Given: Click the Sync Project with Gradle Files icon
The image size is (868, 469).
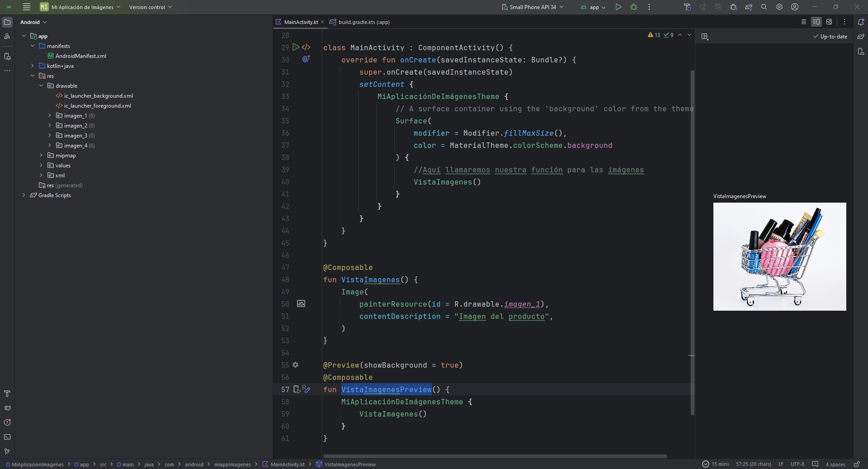Looking at the screenshot, I should click(749, 7).
